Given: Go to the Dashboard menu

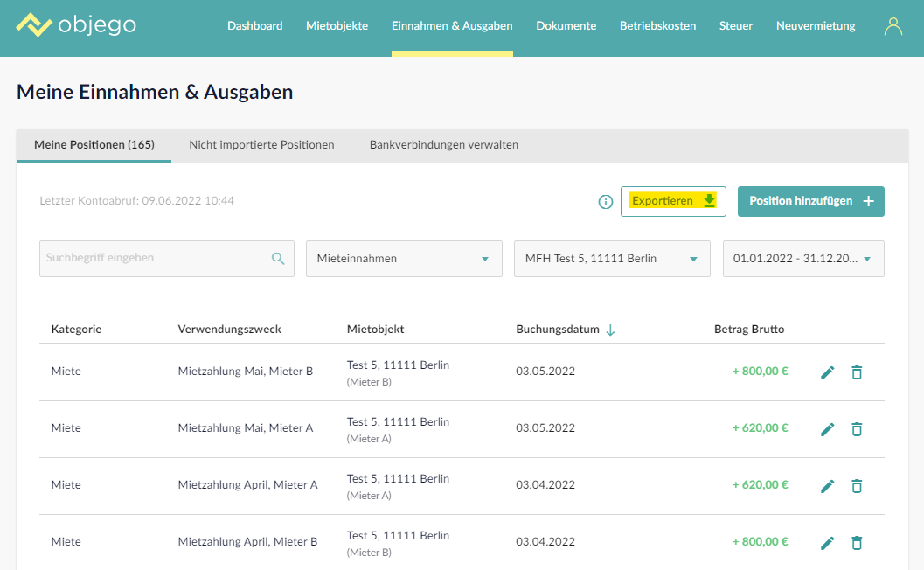Looking at the screenshot, I should coord(254,26).
